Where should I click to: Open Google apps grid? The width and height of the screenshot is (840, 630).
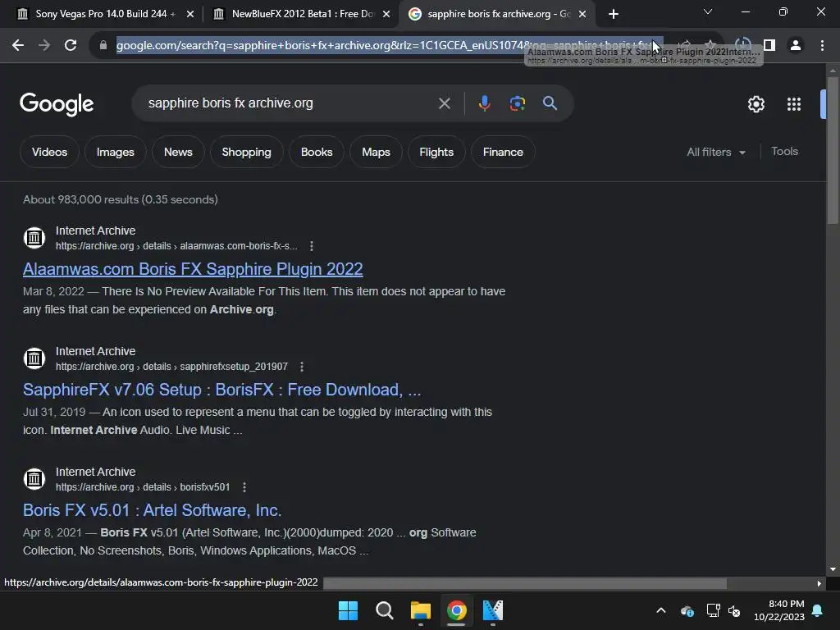pyautogui.click(x=794, y=104)
